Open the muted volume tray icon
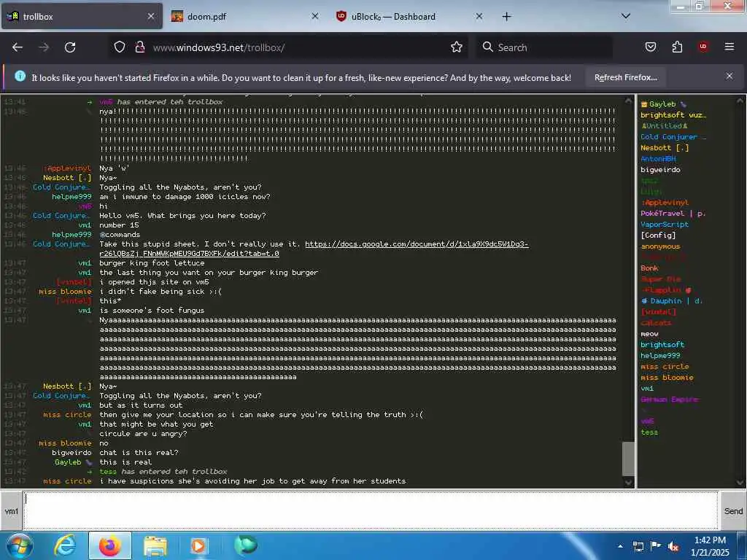The width and height of the screenshot is (747, 560). click(673, 547)
